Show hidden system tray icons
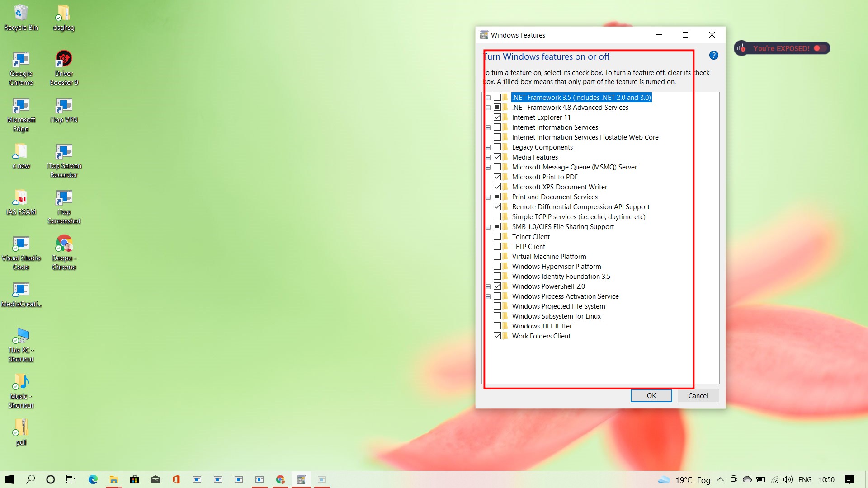This screenshot has height=488, width=868. (720, 479)
